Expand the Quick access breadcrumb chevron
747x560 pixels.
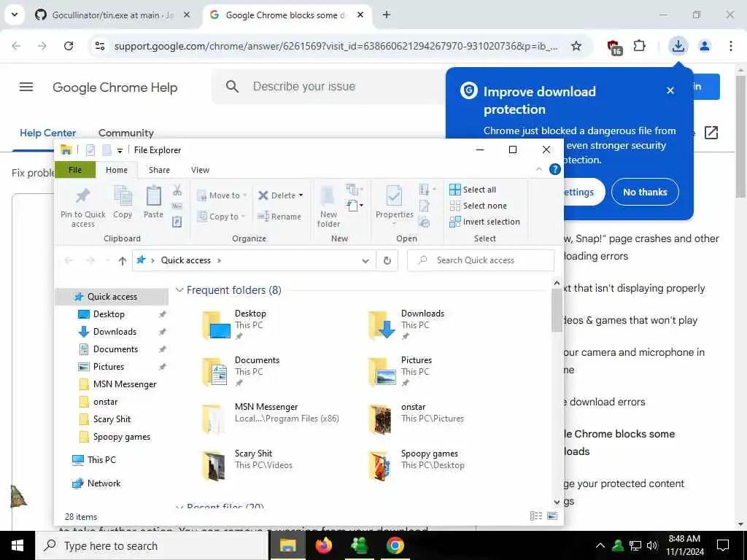pyautogui.click(x=219, y=260)
